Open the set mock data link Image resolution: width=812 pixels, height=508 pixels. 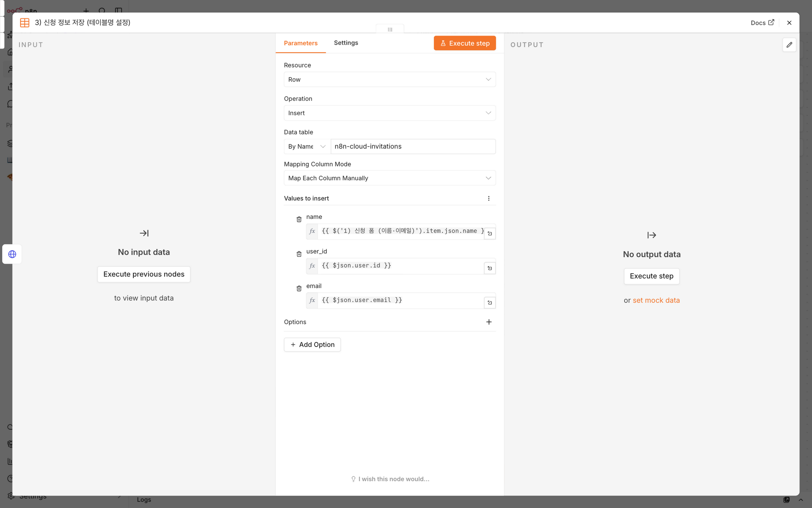[x=656, y=300]
